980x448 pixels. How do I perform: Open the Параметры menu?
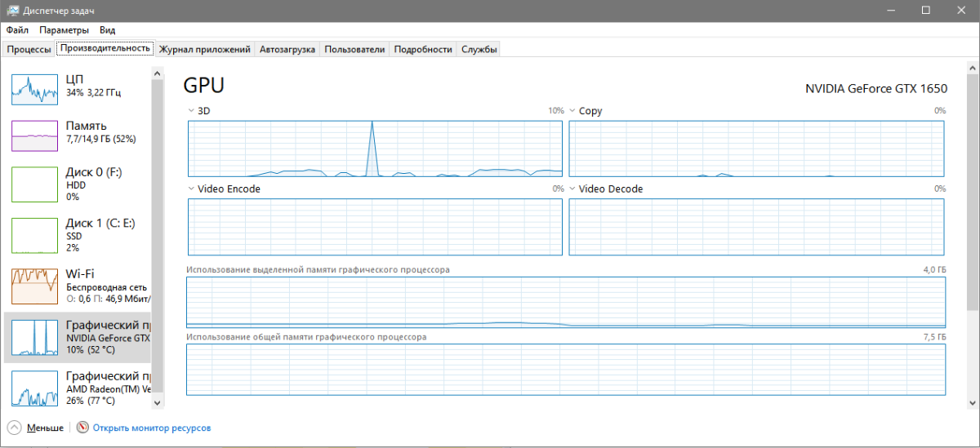[x=64, y=29]
